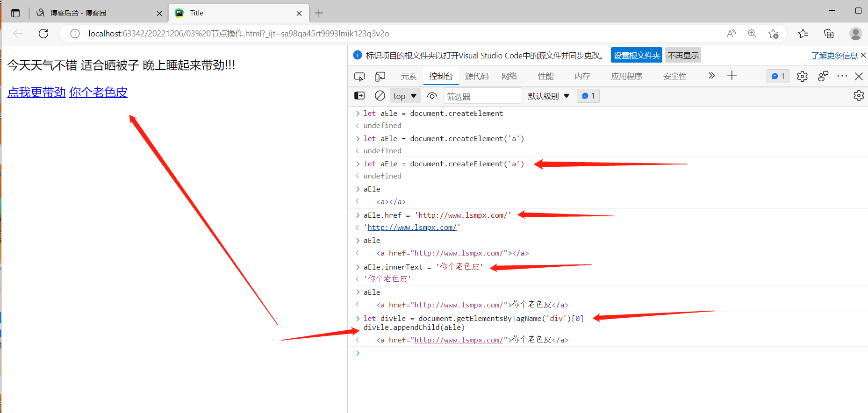Open the DevTools more options ellipsis
Viewport: 868px width, 413px height.
pos(842,76)
